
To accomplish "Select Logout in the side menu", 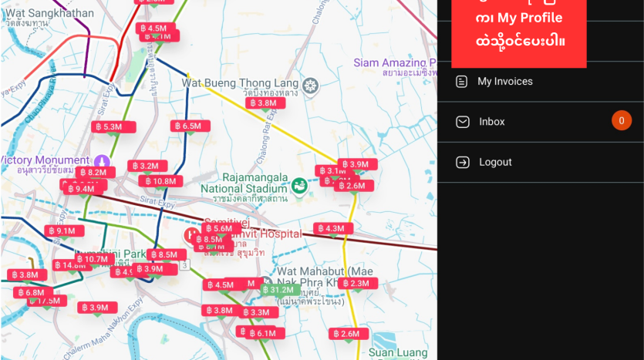I will pyautogui.click(x=495, y=163).
